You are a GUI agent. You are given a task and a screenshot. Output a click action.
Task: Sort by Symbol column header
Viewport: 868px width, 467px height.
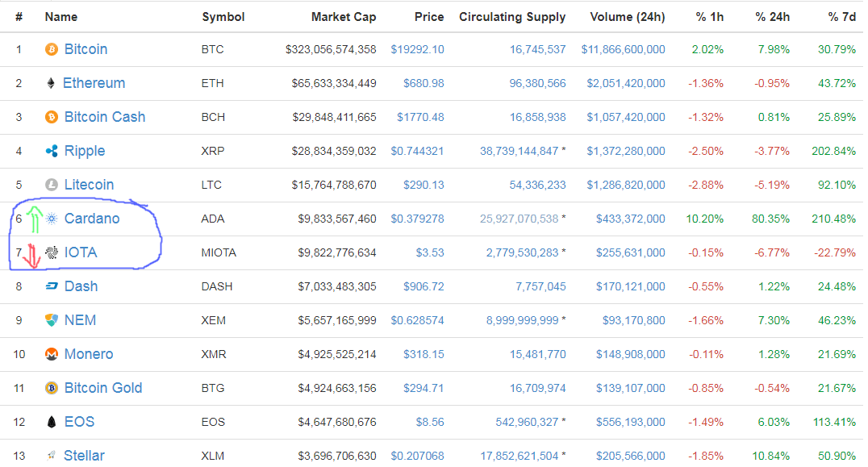223,17
